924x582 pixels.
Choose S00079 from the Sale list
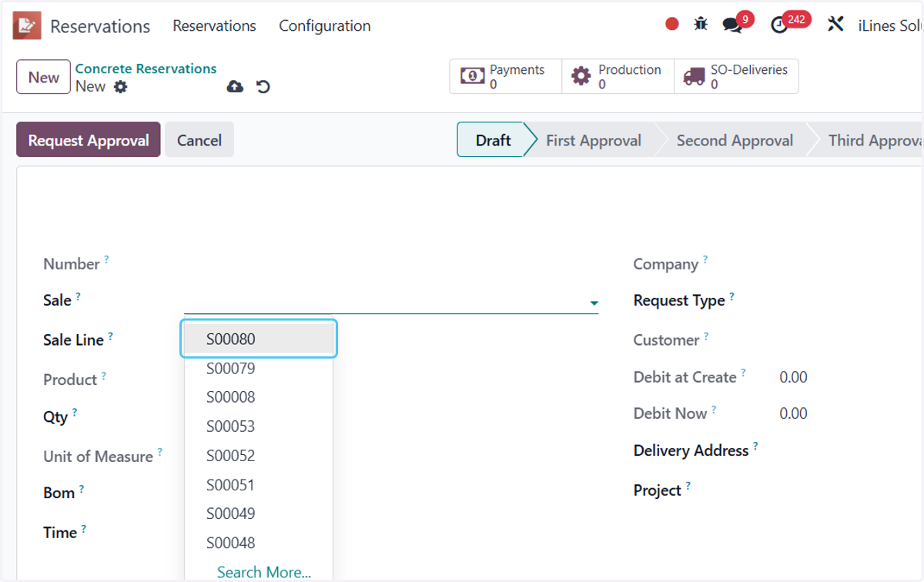[259, 368]
